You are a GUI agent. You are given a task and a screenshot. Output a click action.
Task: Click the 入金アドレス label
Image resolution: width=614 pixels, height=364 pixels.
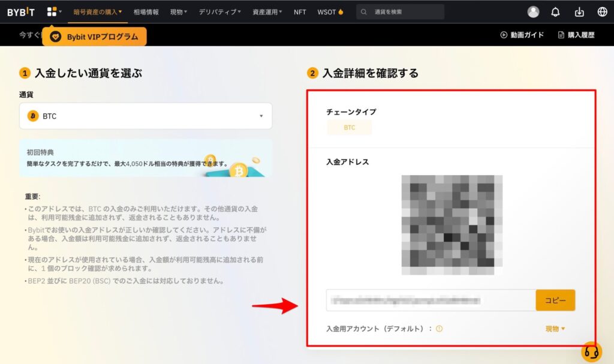coord(348,162)
